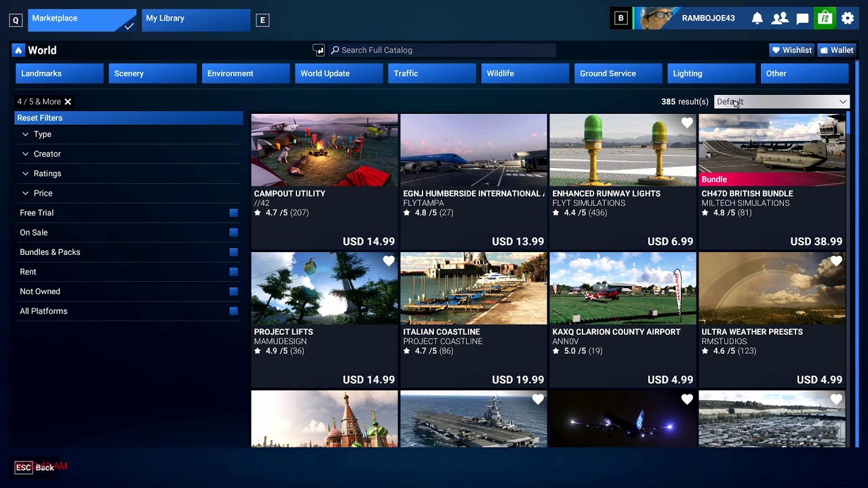868x488 pixels.
Task: Collapse the Price filter section
Action: point(129,193)
